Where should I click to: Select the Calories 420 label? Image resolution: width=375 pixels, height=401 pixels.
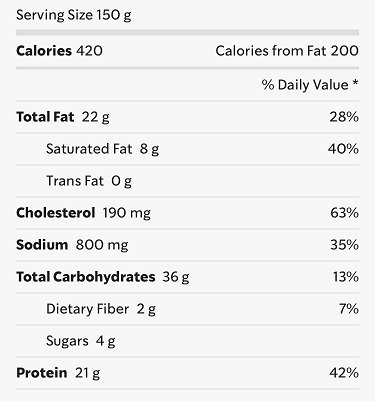point(59,51)
